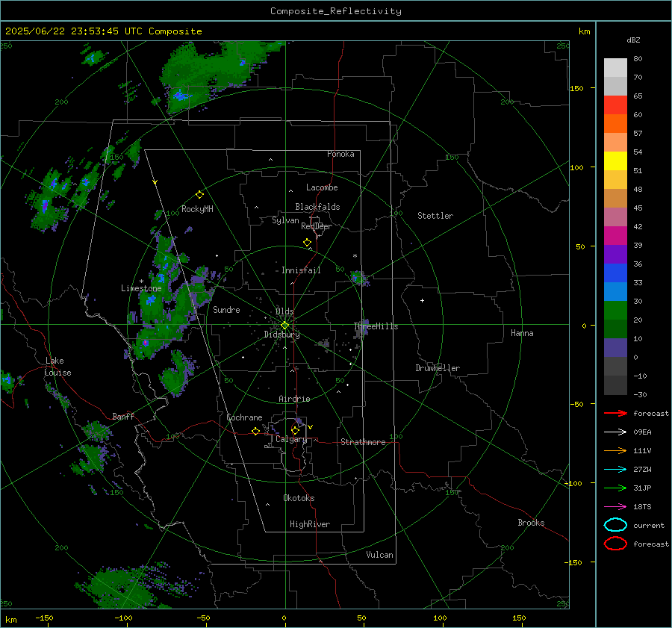This screenshot has width=672, height=628.
Task: Click the Ponoka city label
Action: click(340, 154)
